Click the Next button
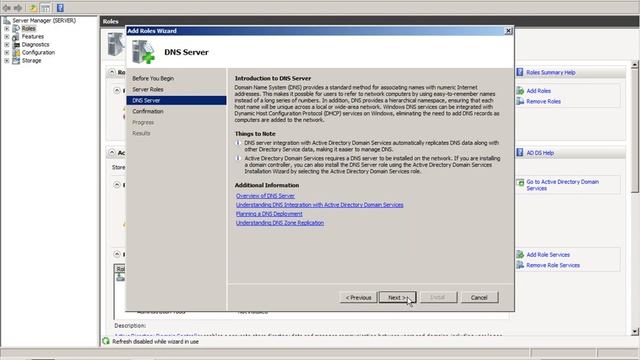 pyautogui.click(x=398, y=298)
